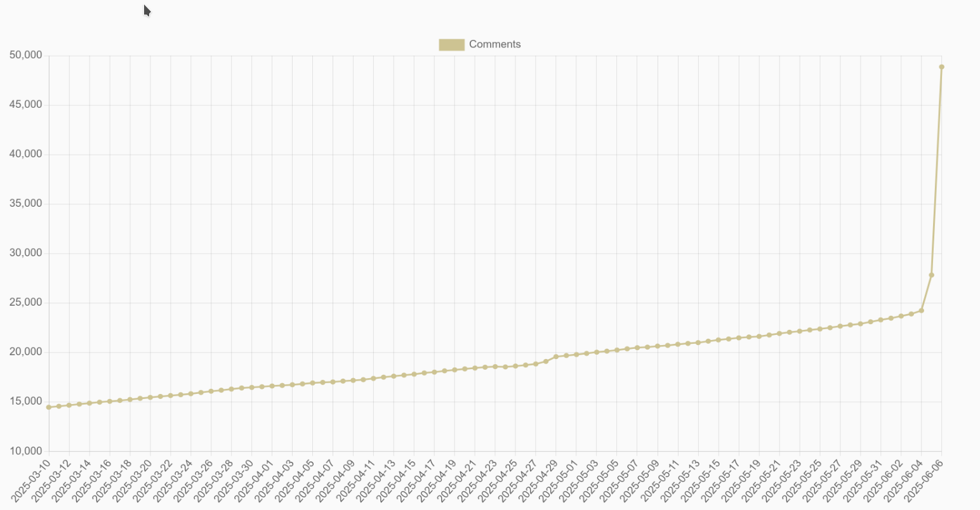Click the first data point on 2025-03-10
This screenshot has height=510, width=980.
49,407
